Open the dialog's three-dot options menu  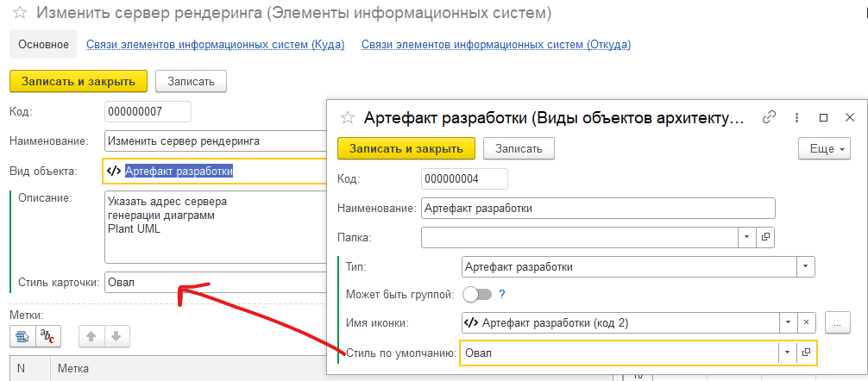click(796, 118)
